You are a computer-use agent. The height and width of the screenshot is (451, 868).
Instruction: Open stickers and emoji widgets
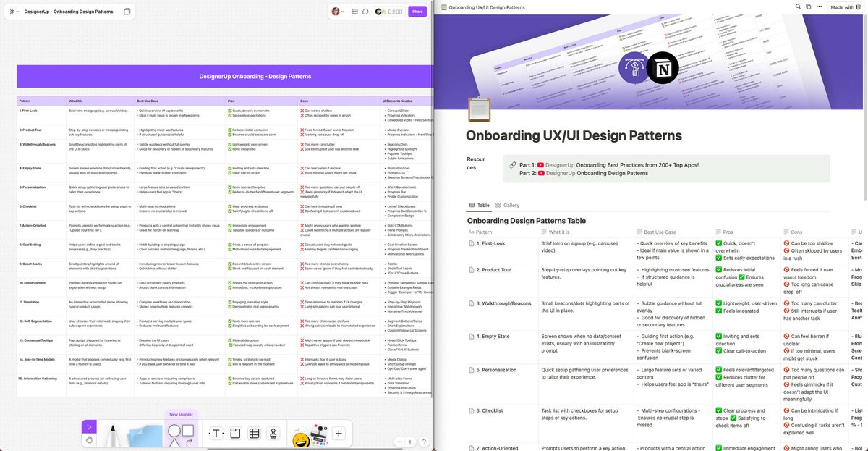point(311,437)
